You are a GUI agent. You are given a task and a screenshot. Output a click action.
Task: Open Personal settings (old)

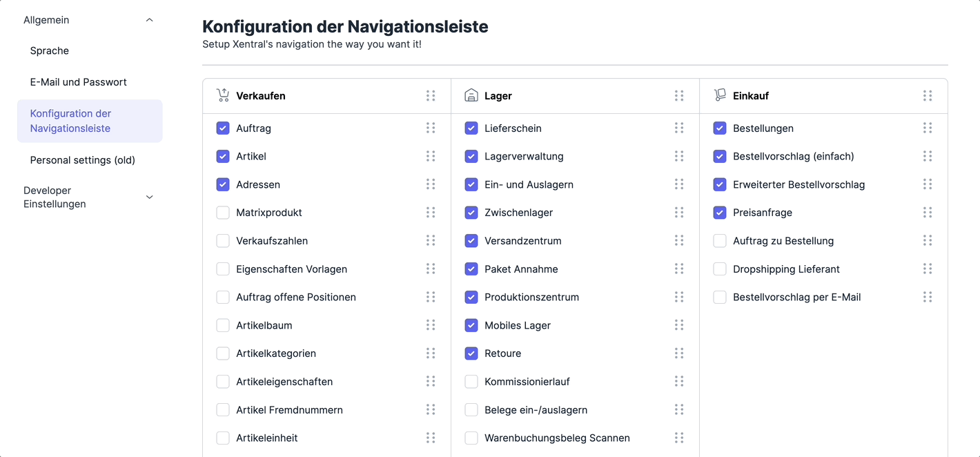click(x=83, y=160)
